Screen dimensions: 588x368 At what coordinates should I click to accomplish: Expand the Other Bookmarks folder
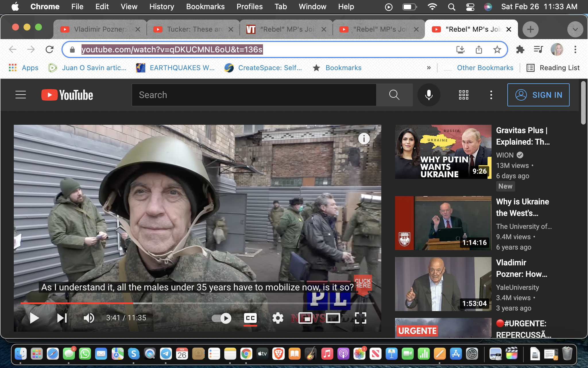pyautogui.click(x=479, y=68)
